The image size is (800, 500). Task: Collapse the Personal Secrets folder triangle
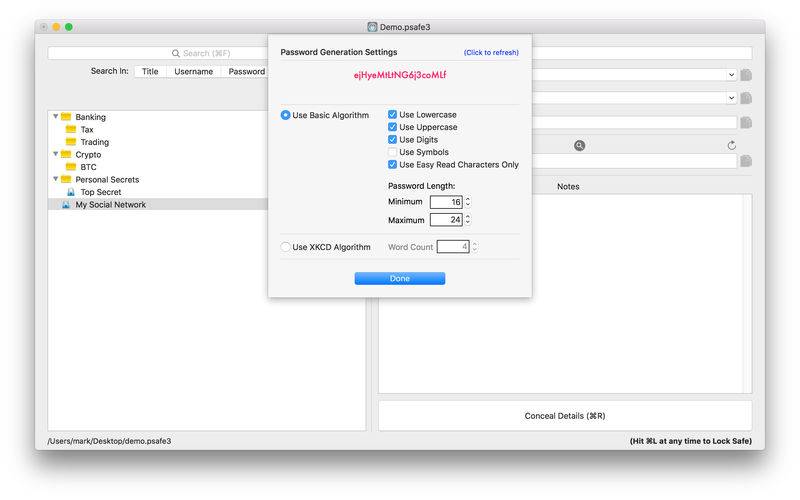pyautogui.click(x=56, y=179)
